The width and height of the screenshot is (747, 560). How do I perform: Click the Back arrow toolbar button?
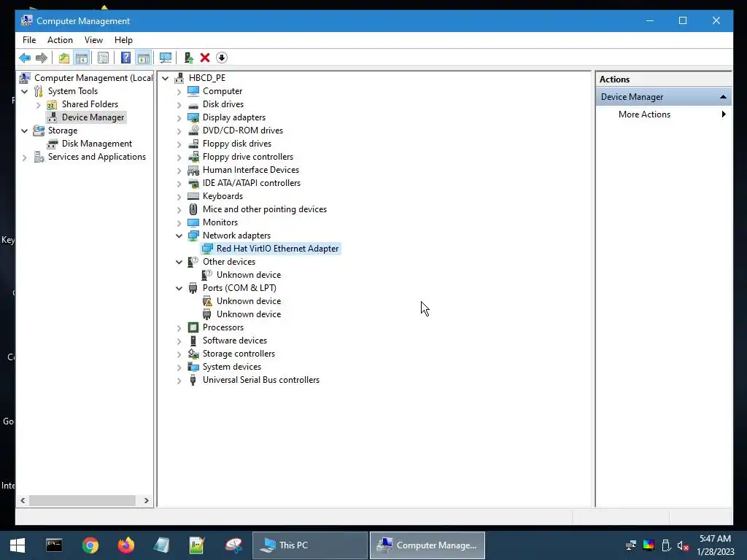coord(25,58)
